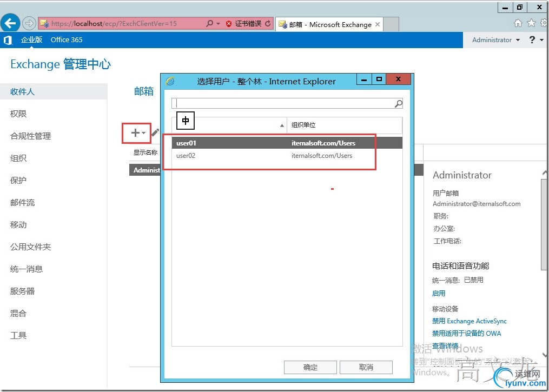Viewport: 549px width, 392px height.
Task: Open a new blank browser tab
Action: pyautogui.click(x=391, y=24)
